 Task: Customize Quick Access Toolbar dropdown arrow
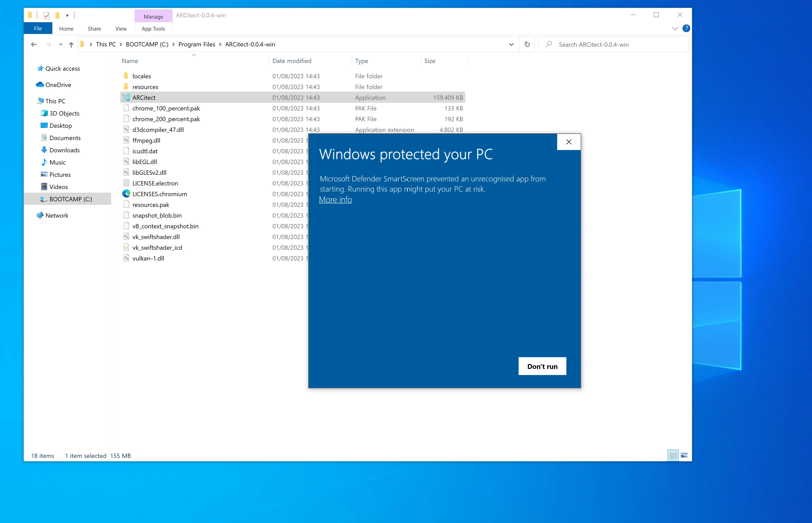coord(67,15)
